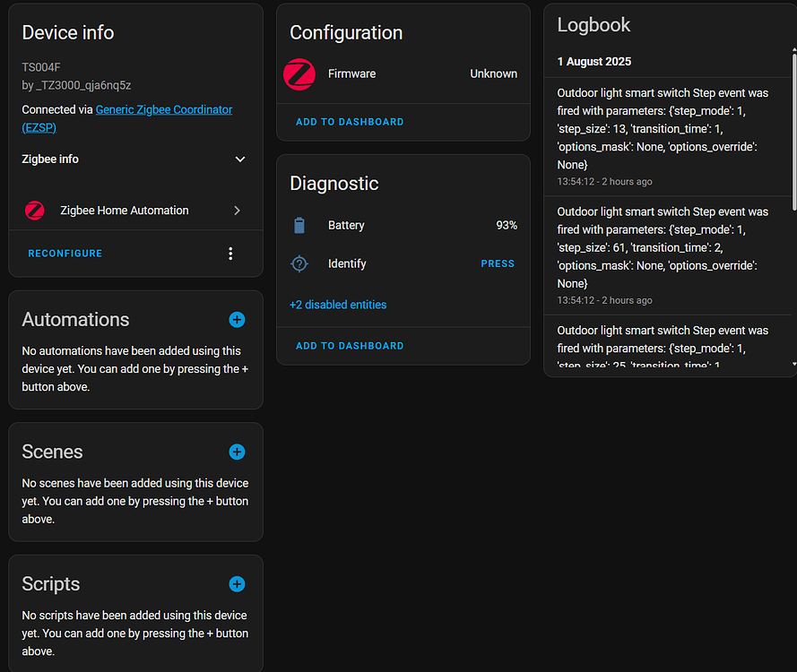
Task: Click the red Zigbee firmware logo icon
Action: tap(299, 73)
